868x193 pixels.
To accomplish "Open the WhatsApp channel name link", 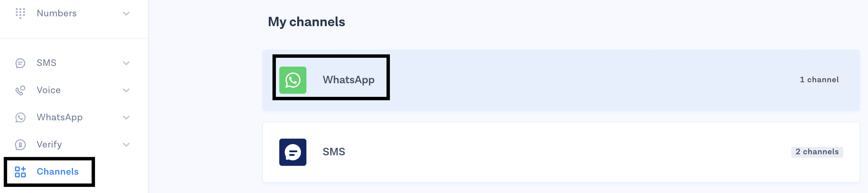I will tap(348, 80).
